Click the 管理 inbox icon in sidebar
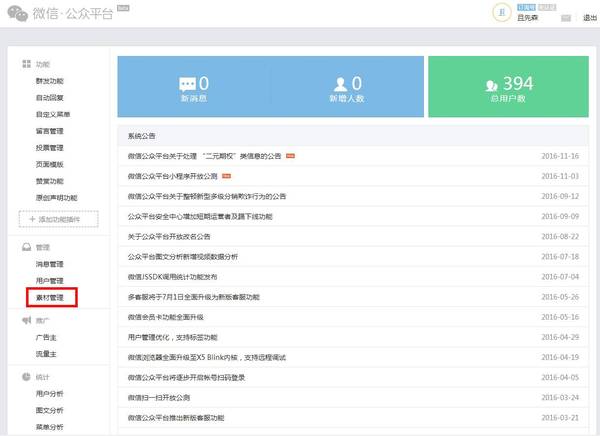 [x=26, y=247]
